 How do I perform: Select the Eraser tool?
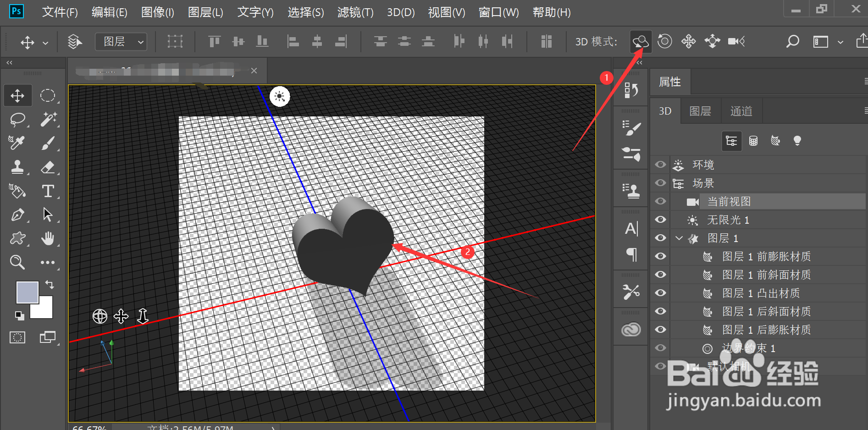coord(48,167)
